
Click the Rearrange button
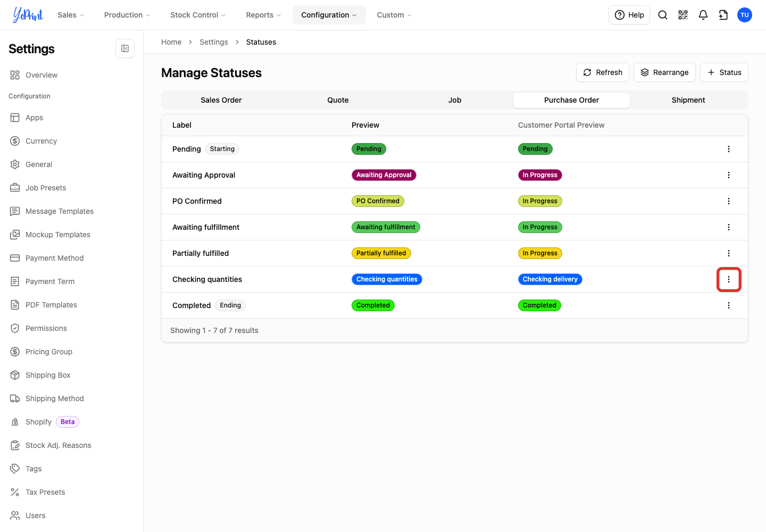click(664, 72)
